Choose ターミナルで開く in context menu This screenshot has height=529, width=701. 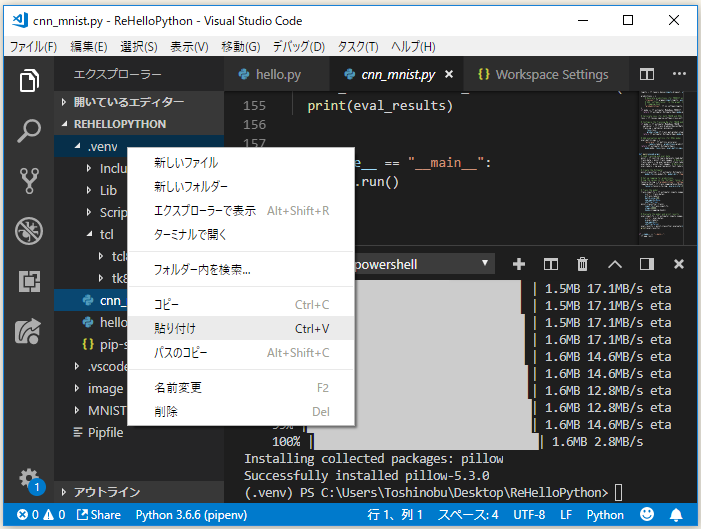pyautogui.click(x=241, y=234)
